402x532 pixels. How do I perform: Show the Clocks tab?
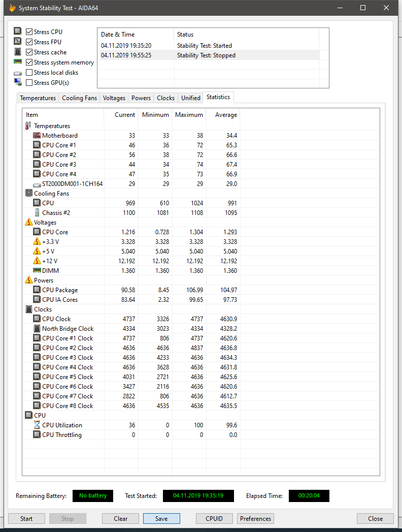pos(166,98)
